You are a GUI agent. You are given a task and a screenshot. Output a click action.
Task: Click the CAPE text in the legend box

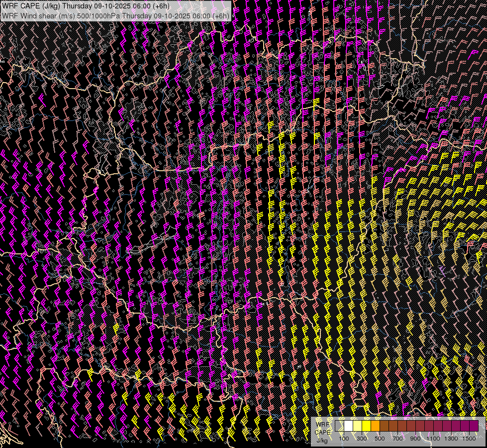322,432
